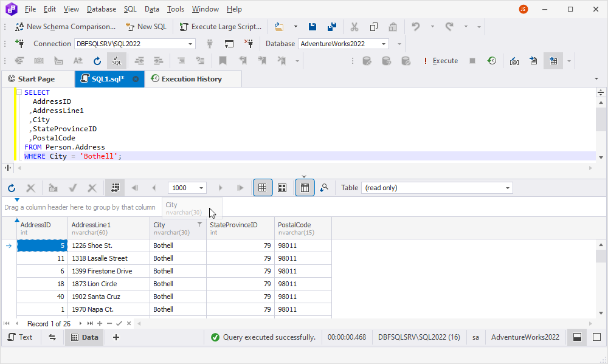
Task: Toggle auto-size columns grid icon
Action: click(115, 188)
